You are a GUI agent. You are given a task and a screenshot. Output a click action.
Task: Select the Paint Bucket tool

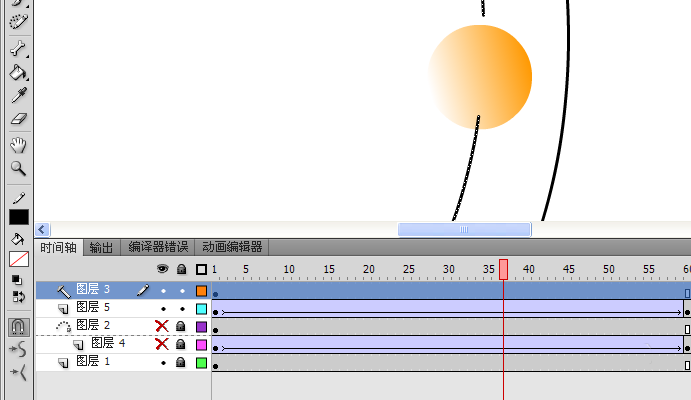(x=18, y=72)
